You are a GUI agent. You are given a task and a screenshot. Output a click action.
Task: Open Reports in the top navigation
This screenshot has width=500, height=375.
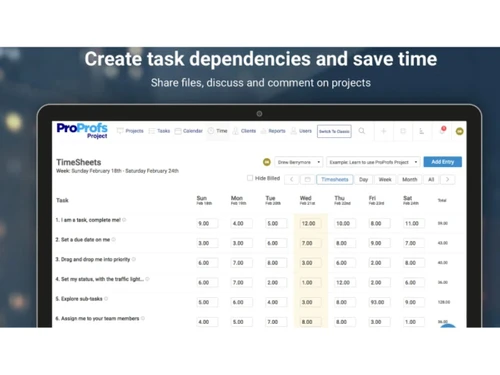coord(273,131)
